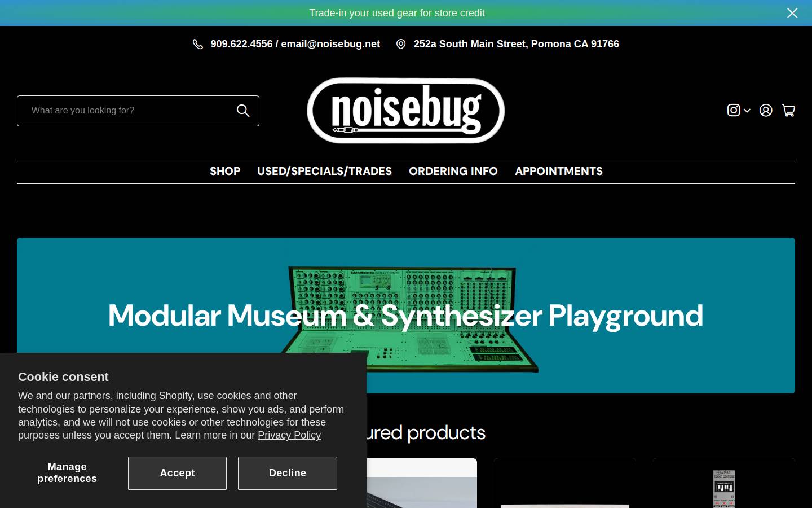Open the shopping cart icon
The width and height of the screenshot is (812, 508).
788,110
